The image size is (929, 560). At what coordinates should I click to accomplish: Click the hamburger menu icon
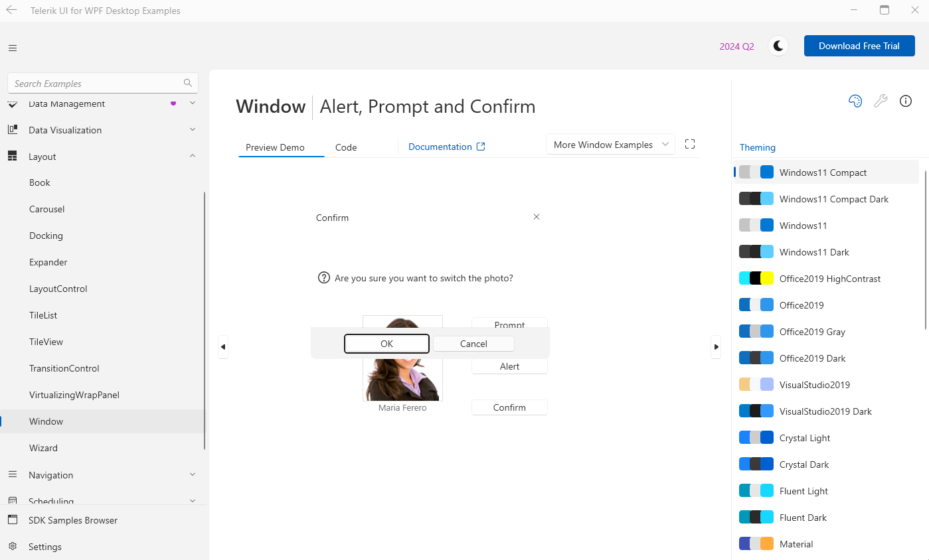[13, 48]
